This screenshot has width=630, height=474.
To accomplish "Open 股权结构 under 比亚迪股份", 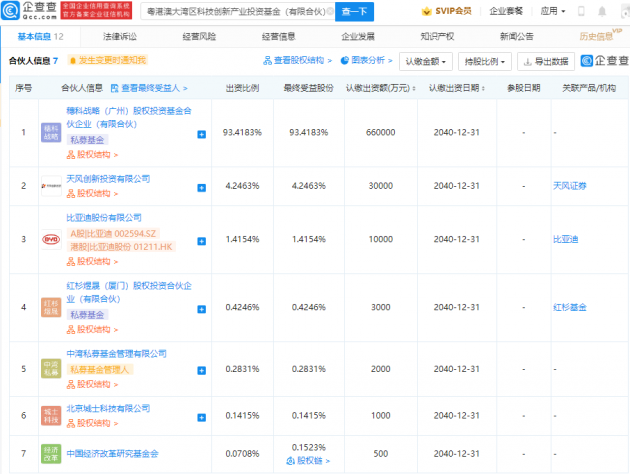I will pos(92,262).
